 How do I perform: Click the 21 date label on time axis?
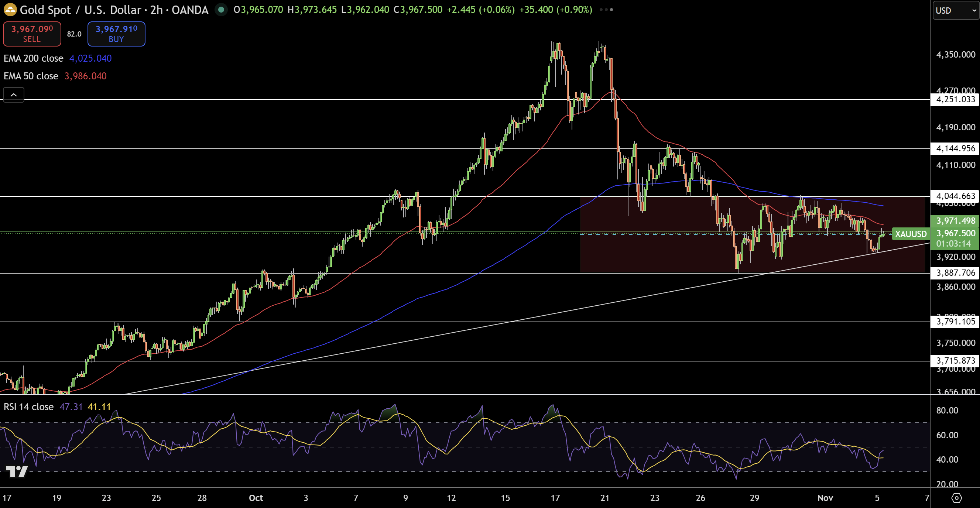[604, 498]
